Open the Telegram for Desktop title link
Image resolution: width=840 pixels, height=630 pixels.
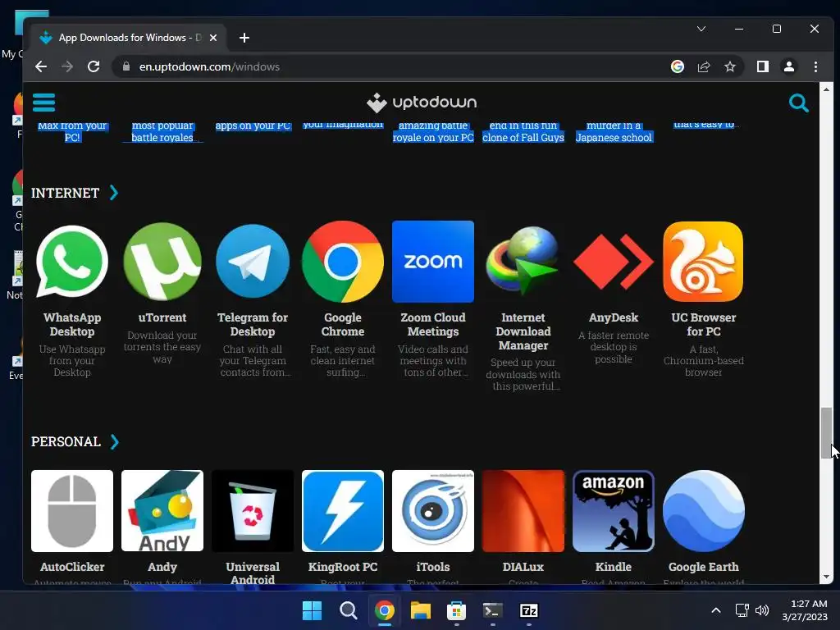[x=253, y=325]
